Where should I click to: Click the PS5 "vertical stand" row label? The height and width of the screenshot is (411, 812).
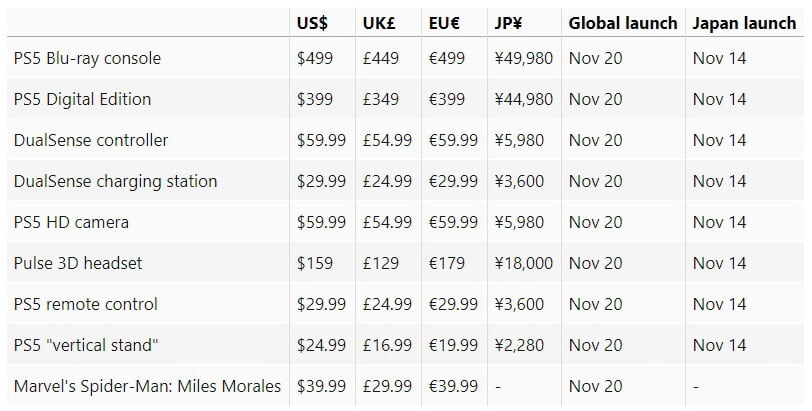[x=87, y=345]
